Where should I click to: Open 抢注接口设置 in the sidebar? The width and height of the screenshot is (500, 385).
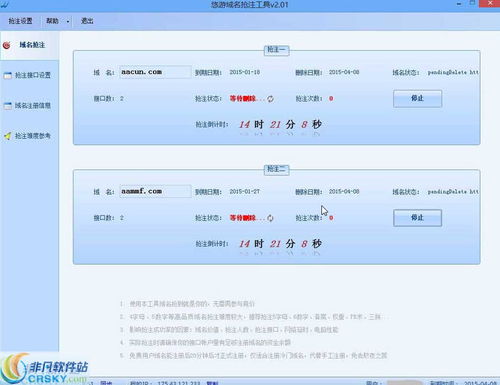tap(33, 75)
